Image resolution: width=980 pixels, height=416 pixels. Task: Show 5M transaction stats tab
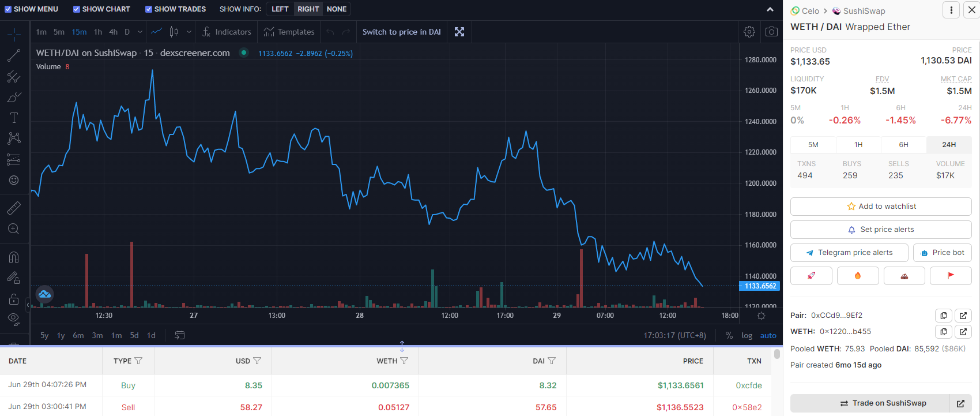pyautogui.click(x=813, y=145)
